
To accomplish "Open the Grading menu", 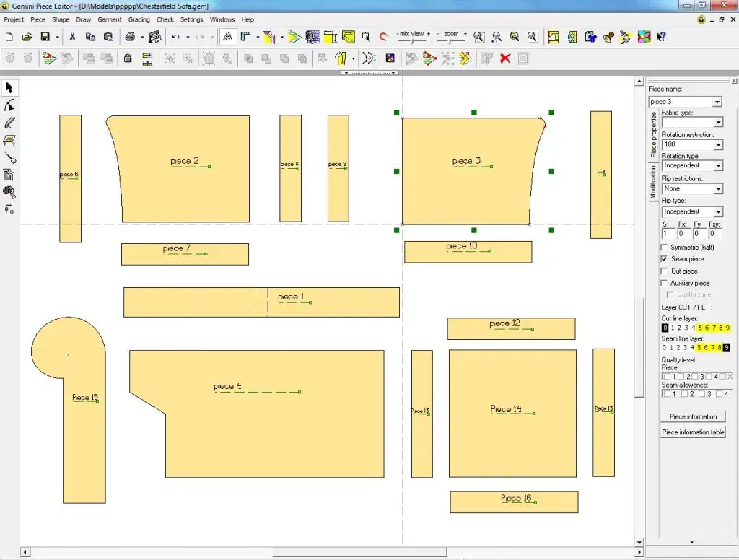I will pos(139,19).
